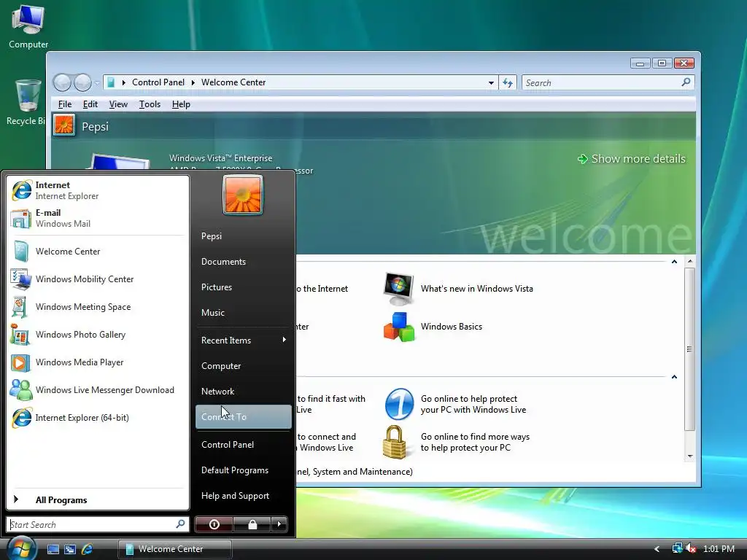Click the Welcome Center vertical scrollbar thumb
The height and width of the screenshot is (560, 747).
690,349
